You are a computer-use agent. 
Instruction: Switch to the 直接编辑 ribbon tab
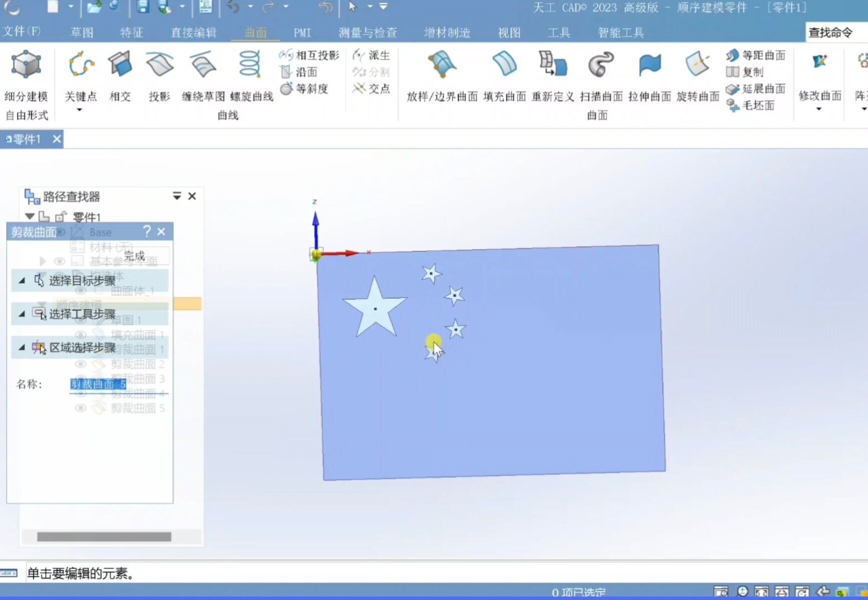194,33
